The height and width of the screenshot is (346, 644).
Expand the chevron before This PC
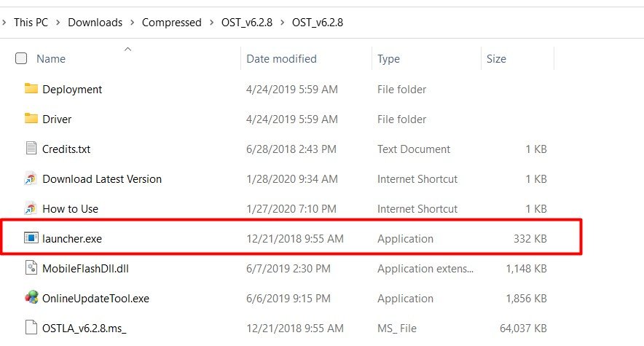coord(4,22)
